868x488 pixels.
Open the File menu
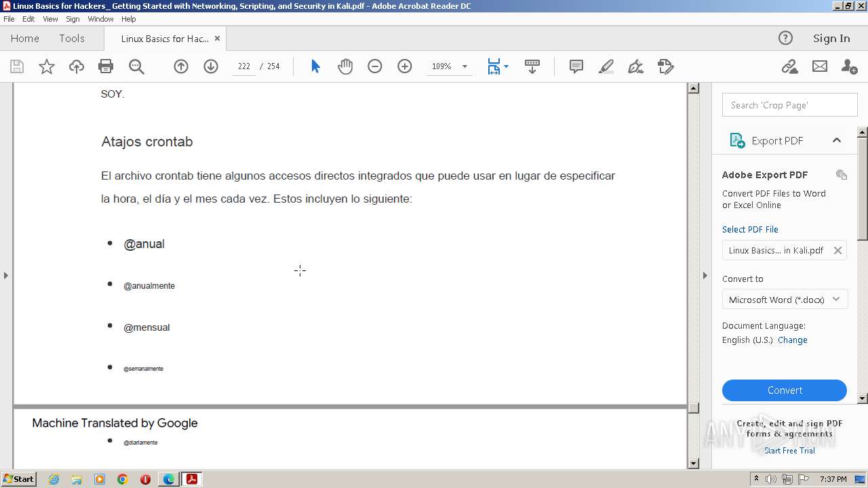click(9, 19)
